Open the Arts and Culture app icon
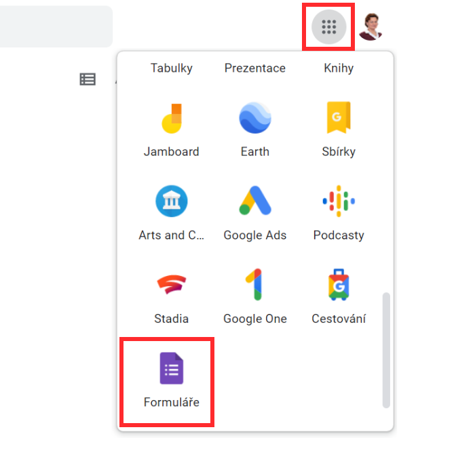475x476 pixels. pyautogui.click(x=172, y=201)
